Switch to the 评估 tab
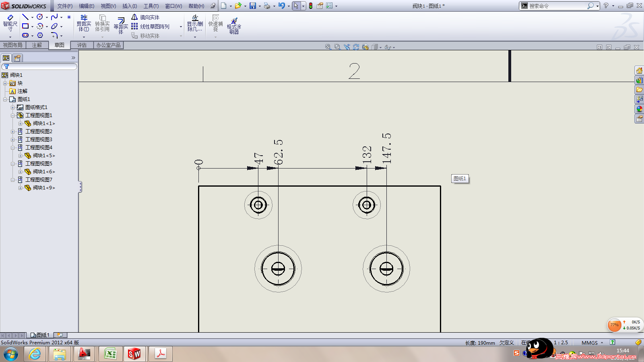644x362 pixels. pyautogui.click(x=82, y=45)
